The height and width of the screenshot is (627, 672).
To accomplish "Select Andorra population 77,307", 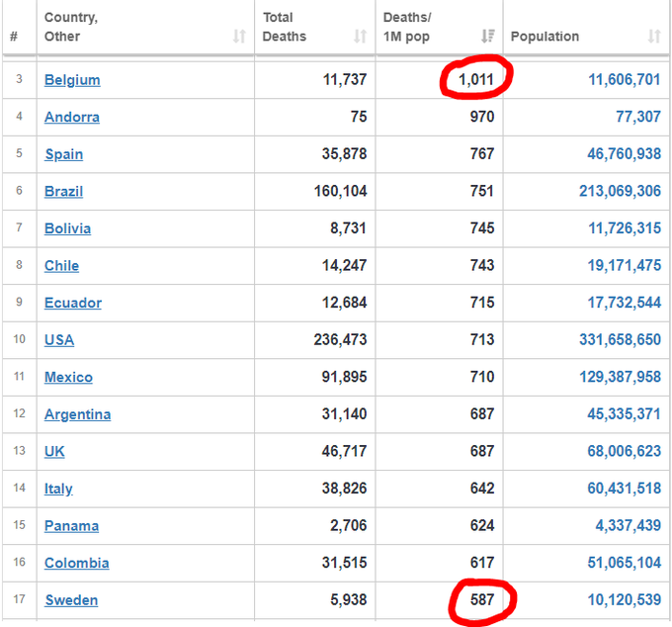I will [x=638, y=117].
